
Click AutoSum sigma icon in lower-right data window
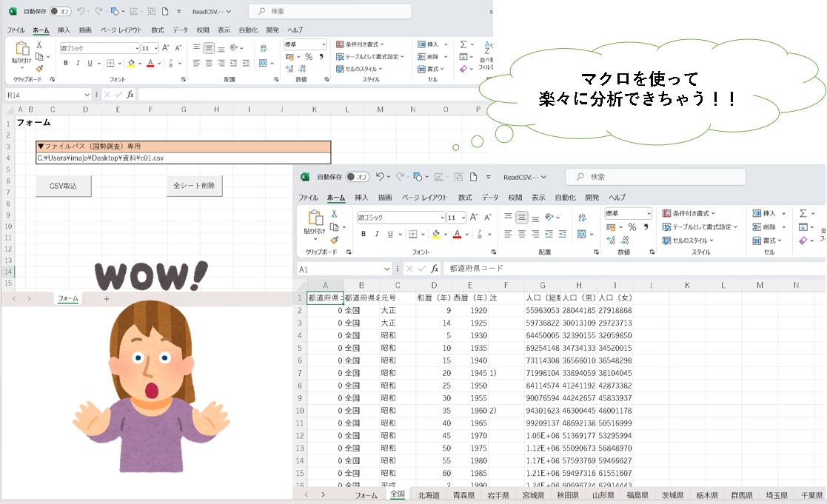click(x=803, y=213)
